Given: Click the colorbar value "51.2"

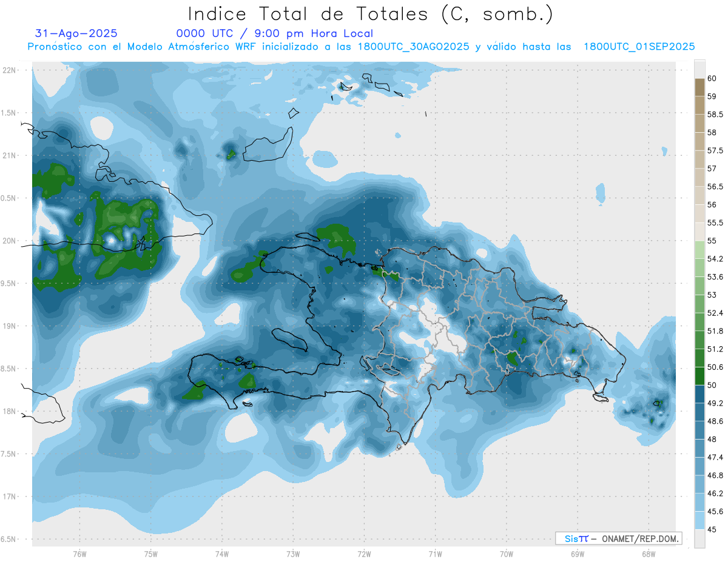Looking at the screenshot, I should pos(716,349).
